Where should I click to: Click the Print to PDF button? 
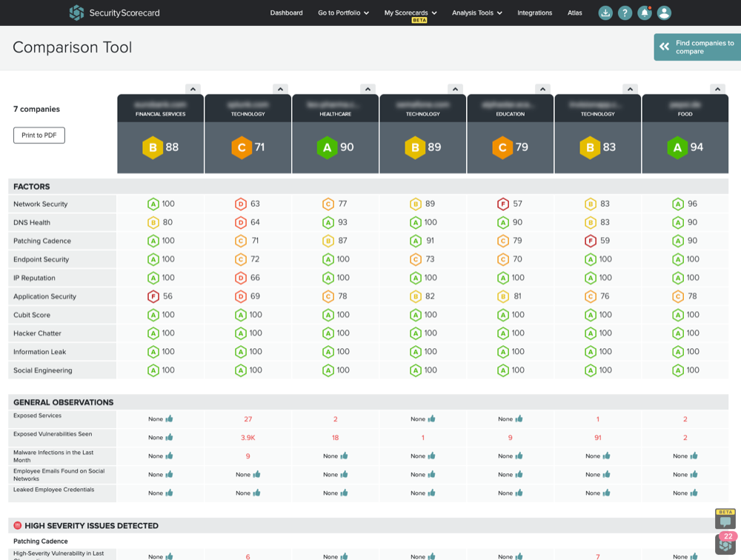(x=39, y=136)
